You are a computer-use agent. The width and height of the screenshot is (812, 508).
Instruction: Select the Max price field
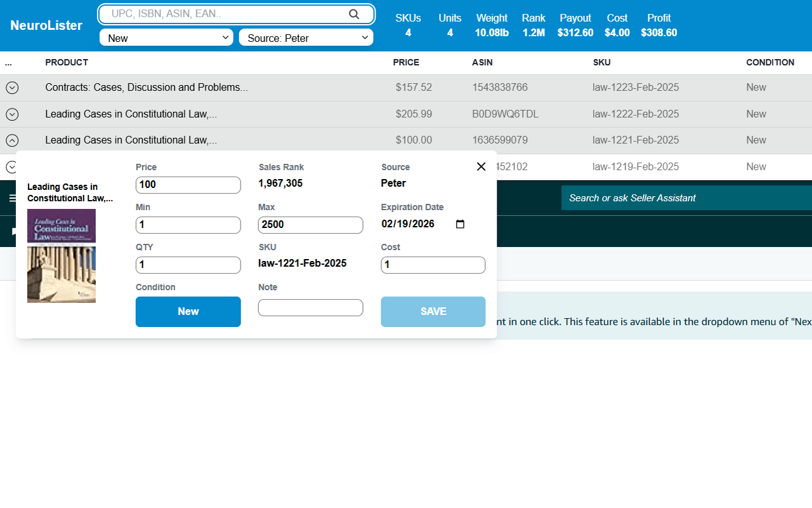point(310,225)
